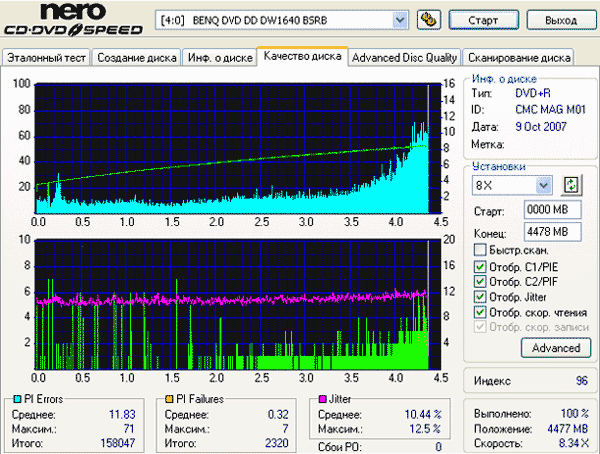Click the refresh speed icon beside 8X

571,185
